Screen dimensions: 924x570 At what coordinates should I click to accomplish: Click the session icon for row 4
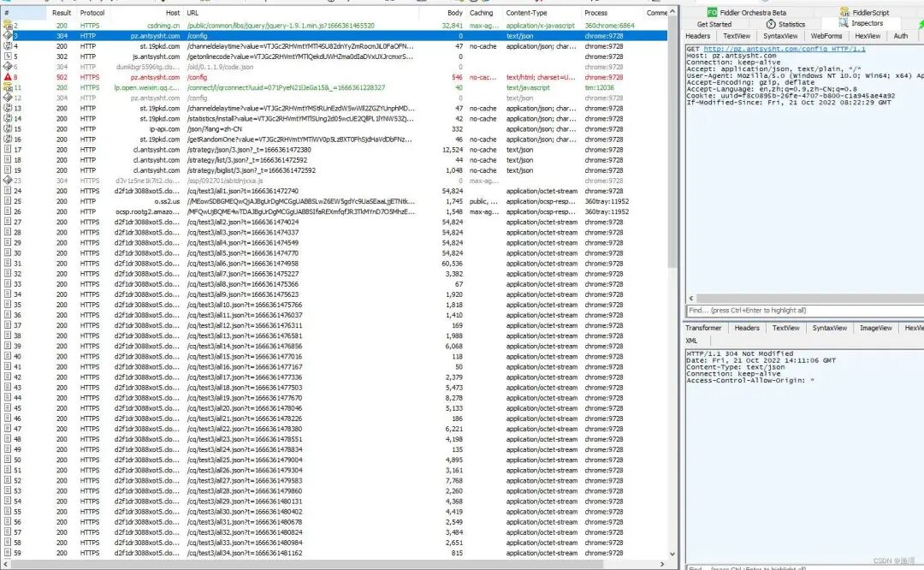[8, 46]
